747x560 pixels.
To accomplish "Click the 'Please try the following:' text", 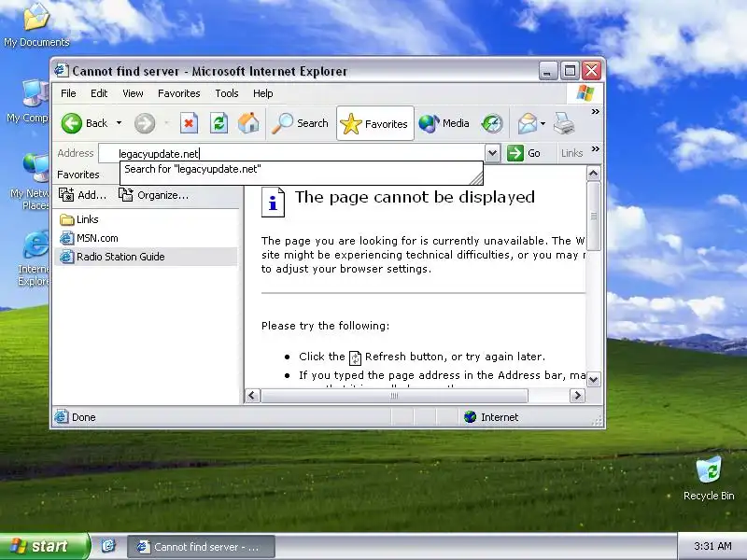I will [325, 326].
